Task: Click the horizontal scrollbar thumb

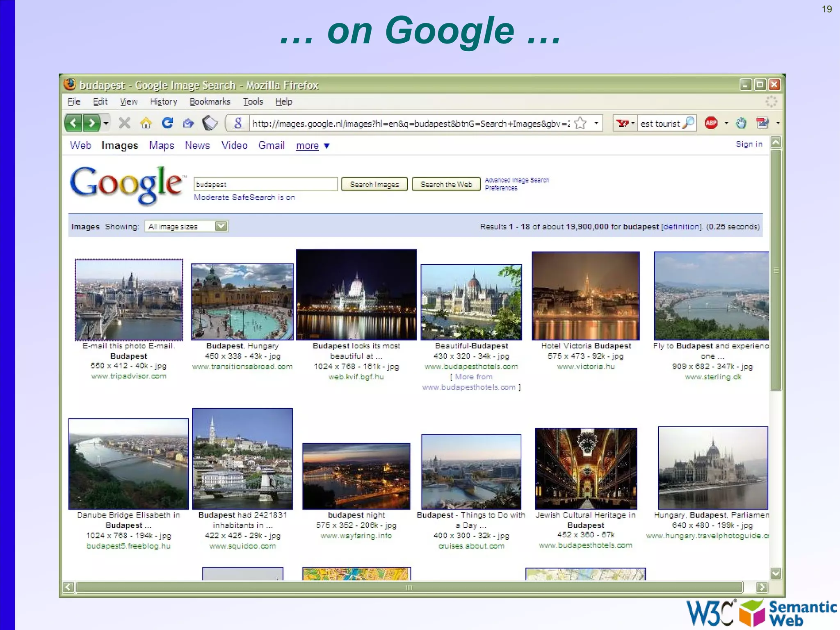Action: click(x=409, y=587)
